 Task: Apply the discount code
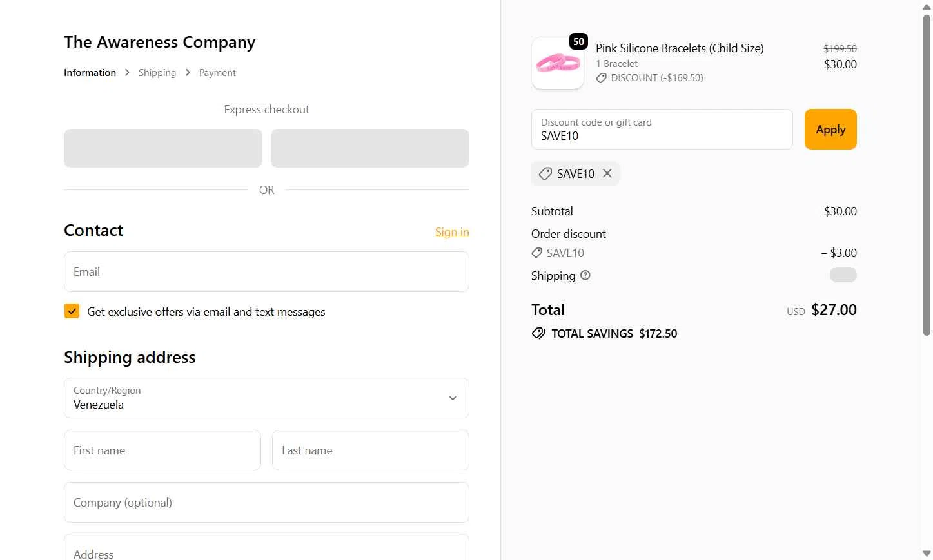tap(830, 129)
